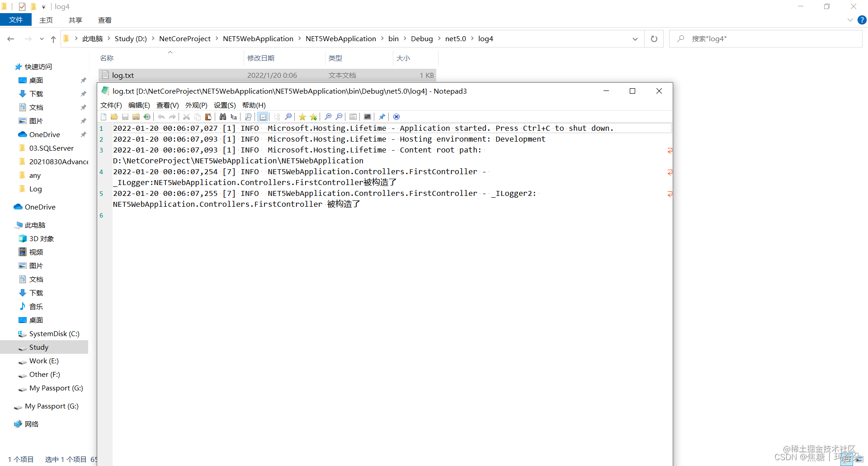The image size is (868, 466).
Task: Open 音乐 in the navigation pane
Action: (x=36, y=306)
